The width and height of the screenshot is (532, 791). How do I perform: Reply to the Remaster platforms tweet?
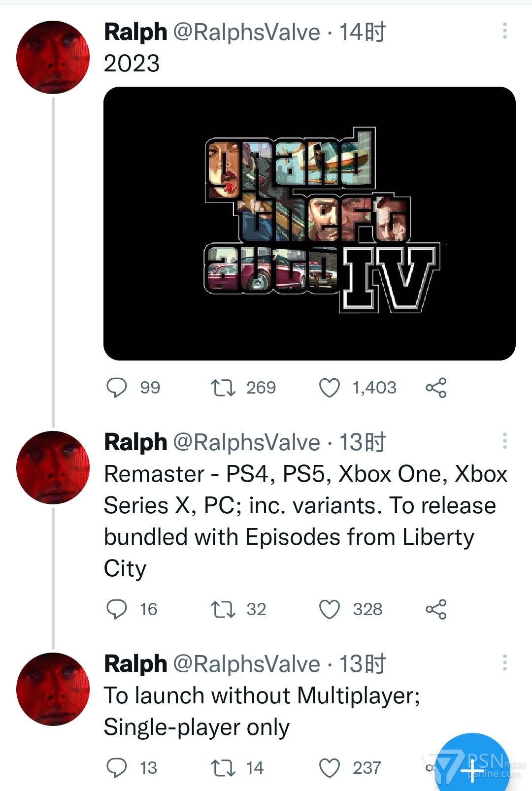click(x=117, y=609)
